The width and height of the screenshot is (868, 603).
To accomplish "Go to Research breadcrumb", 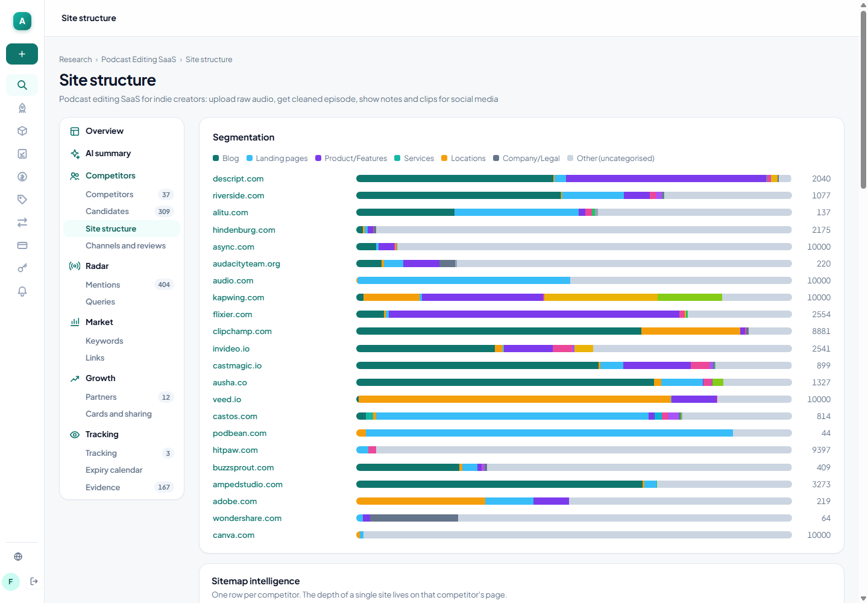I will tap(75, 59).
